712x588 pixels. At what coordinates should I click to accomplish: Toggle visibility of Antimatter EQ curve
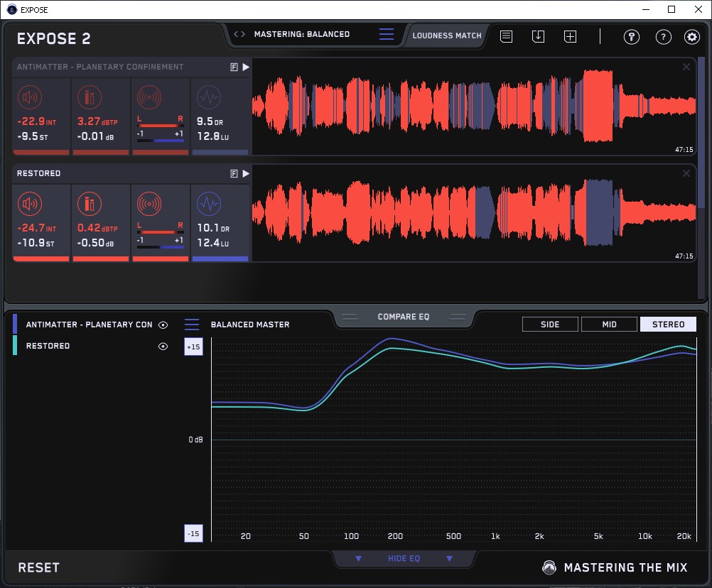tap(163, 325)
